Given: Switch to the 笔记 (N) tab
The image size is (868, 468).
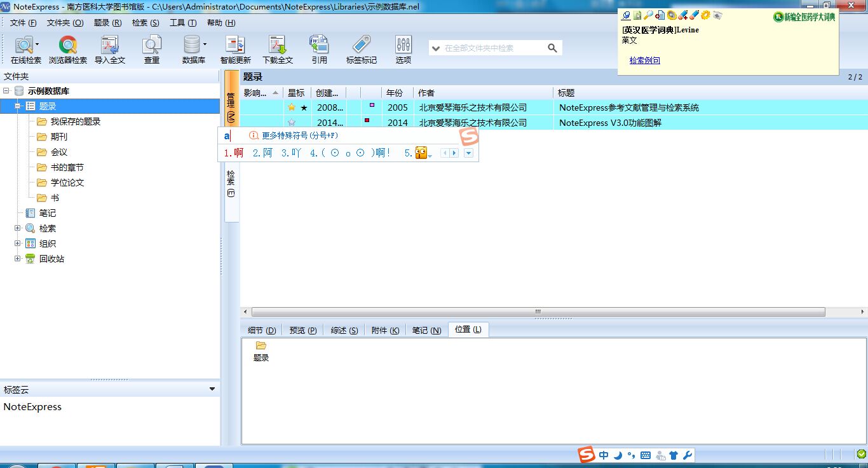Looking at the screenshot, I should 427,330.
